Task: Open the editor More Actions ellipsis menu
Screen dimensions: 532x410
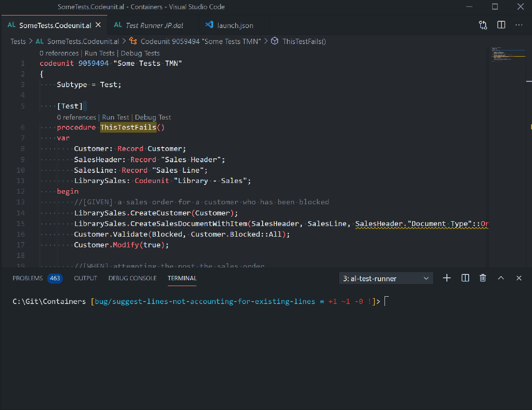Action: pyautogui.click(x=519, y=25)
